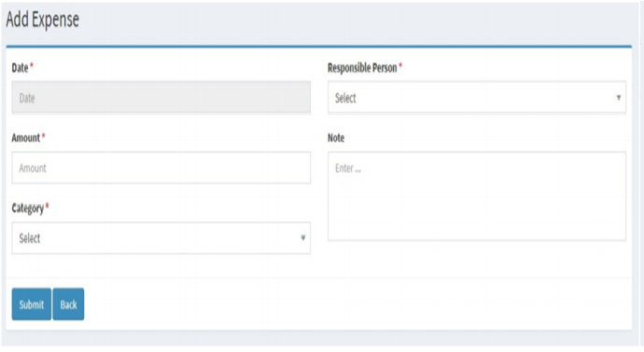The width and height of the screenshot is (644, 352).
Task: Click the Date input field
Action: click(161, 97)
